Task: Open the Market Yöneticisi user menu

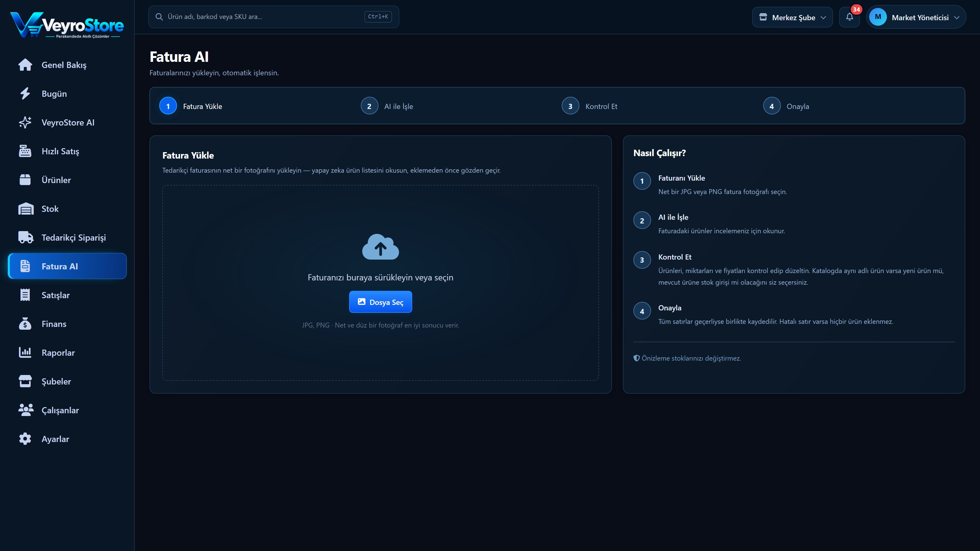Action: (x=916, y=17)
